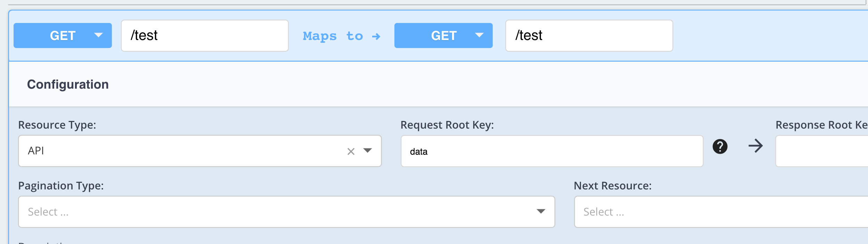Open the right GET method dropdown
The width and height of the screenshot is (868, 244).
[x=443, y=35]
